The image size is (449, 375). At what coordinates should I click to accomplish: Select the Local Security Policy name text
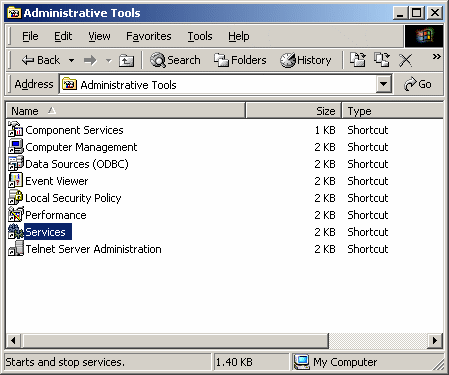coord(73,198)
